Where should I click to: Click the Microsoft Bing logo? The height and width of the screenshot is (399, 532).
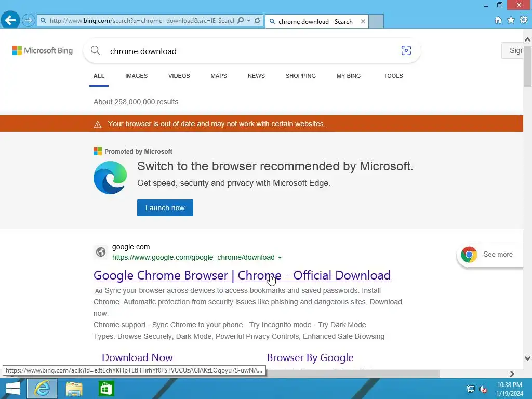[43, 50]
